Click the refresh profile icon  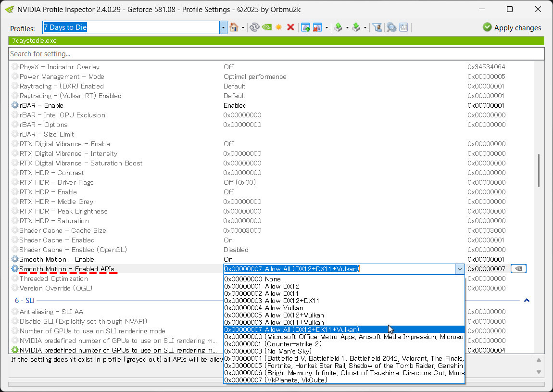[x=254, y=27]
